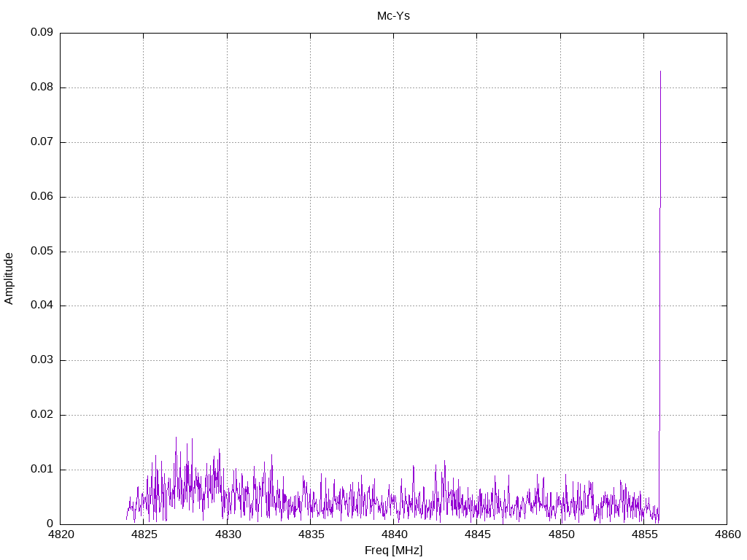Click the 0.05 y-axis tick label
747x560 pixels.
pos(42,251)
